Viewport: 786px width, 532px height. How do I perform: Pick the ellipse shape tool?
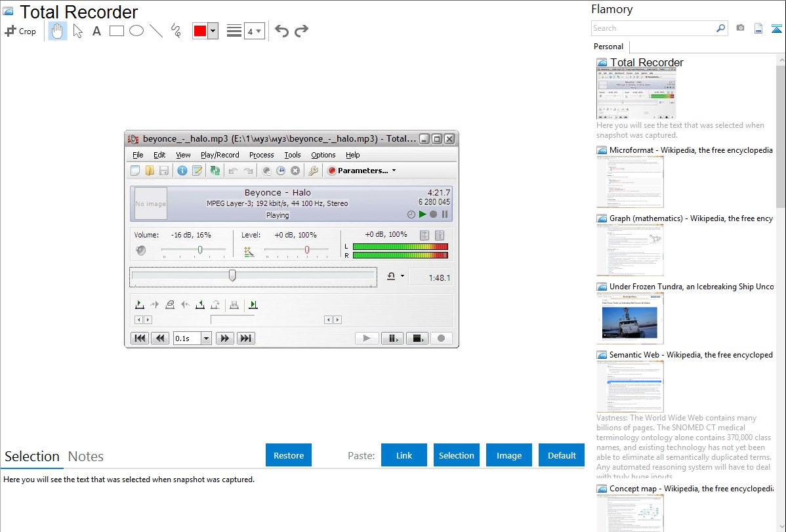click(x=136, y=31)
